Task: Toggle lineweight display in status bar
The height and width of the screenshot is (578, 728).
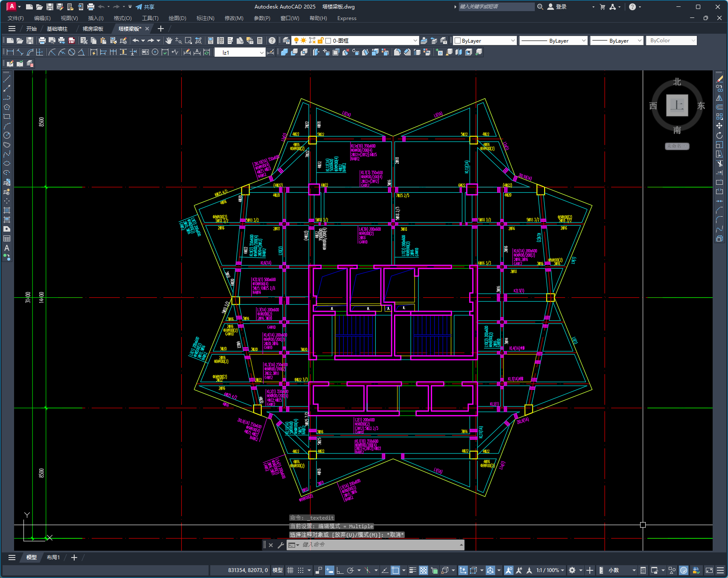Action: [412, 570]
